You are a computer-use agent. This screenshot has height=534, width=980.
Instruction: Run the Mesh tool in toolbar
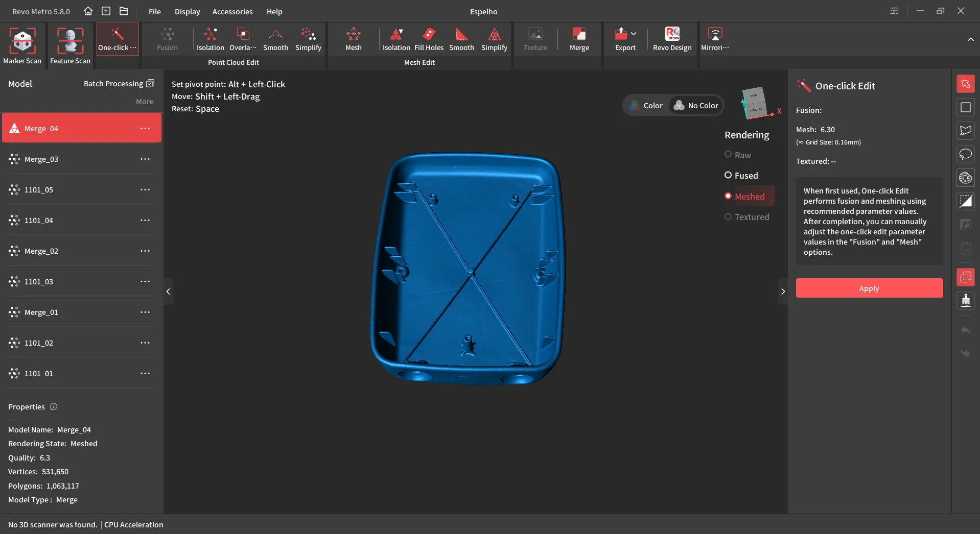(353, 40)
